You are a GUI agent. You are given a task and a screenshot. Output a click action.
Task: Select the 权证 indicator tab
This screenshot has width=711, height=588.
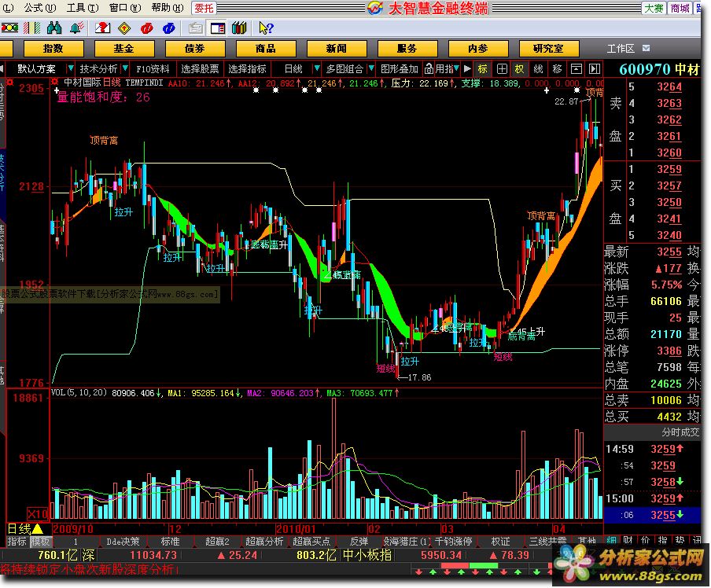click(x=500, y=542)
